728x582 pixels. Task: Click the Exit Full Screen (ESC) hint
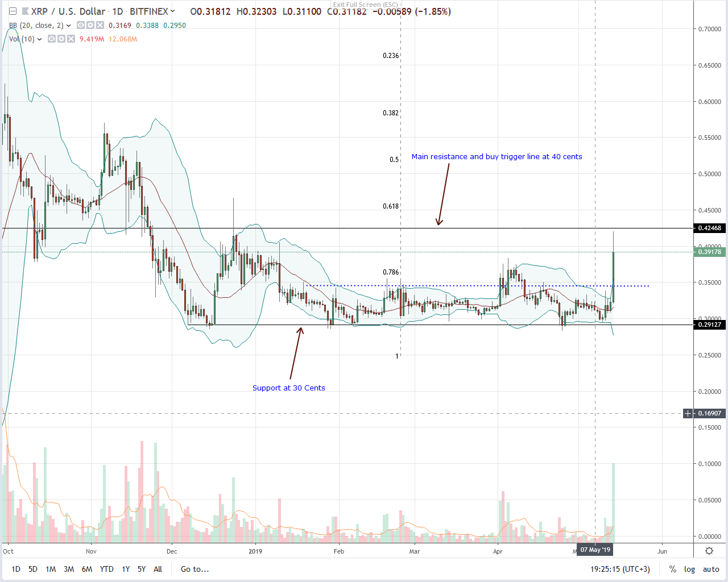[365, 5]
